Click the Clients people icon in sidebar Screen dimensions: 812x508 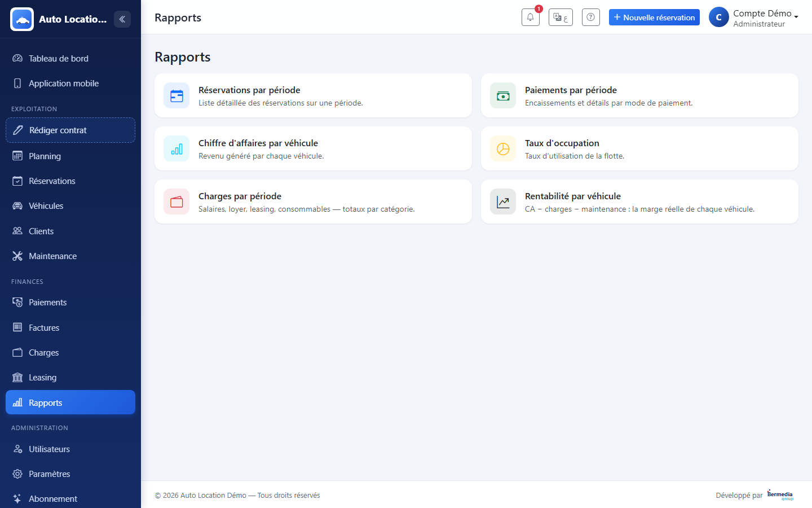[x=17, y=231]
